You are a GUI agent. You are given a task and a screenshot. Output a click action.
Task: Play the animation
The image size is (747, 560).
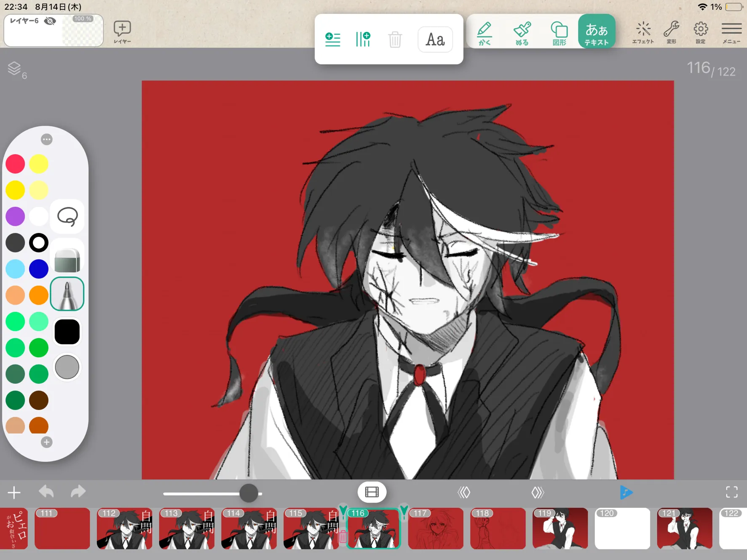pyautogui.click(x=626, y=492)
